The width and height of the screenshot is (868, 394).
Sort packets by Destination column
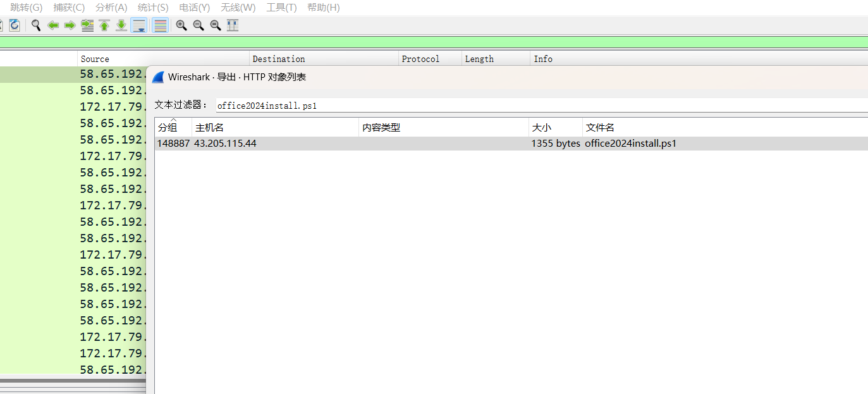click(324, 59)
